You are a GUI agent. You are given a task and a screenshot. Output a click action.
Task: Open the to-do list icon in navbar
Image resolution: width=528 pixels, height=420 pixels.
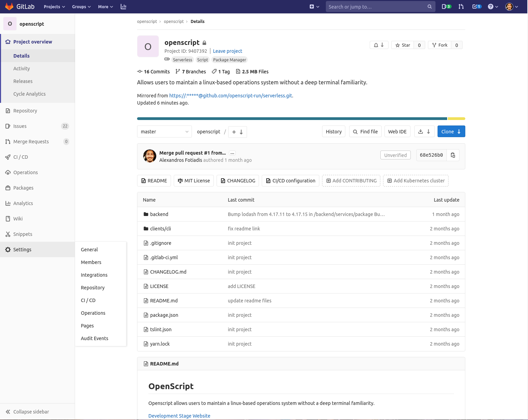pos(477,7)
